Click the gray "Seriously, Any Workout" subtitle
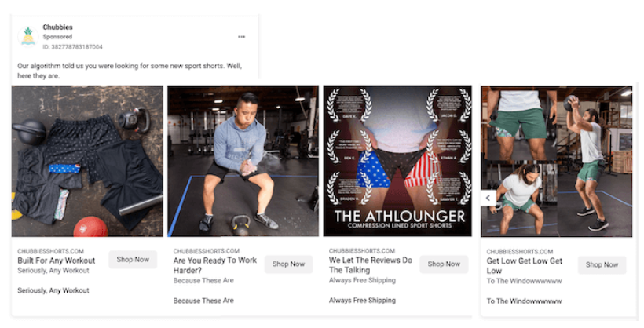Screen dimensions: 644x328 (53, 271)
